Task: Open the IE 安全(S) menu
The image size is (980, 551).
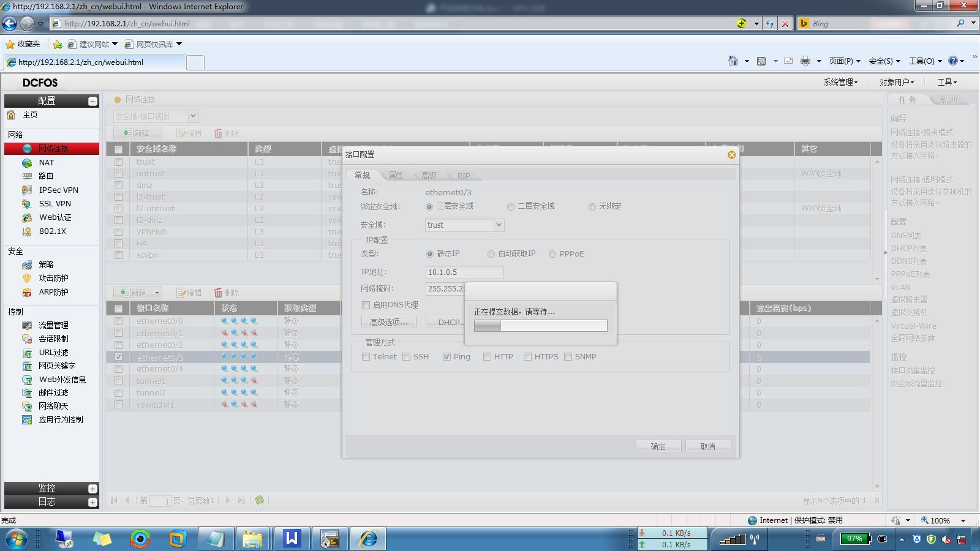Action: [884, 61]
